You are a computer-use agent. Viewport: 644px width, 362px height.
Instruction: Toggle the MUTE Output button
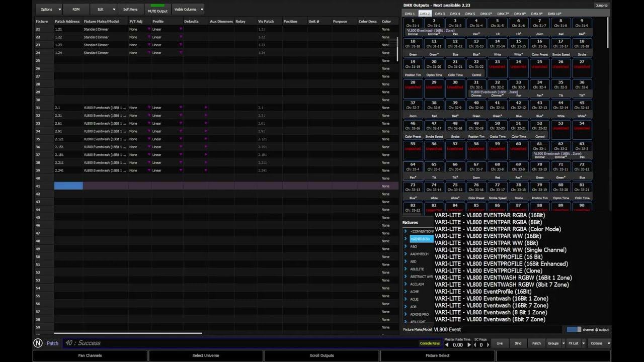(x=157, y=9)
